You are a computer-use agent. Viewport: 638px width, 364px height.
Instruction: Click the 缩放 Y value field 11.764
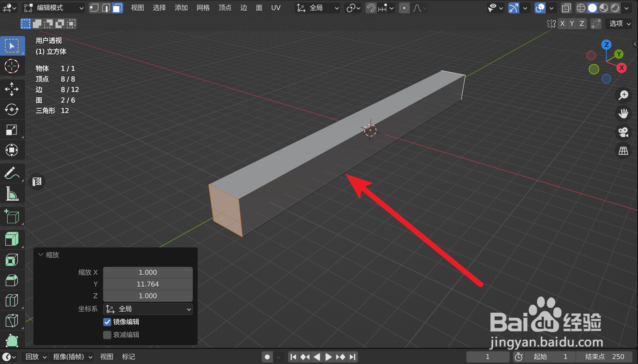[x=148, y=284]
